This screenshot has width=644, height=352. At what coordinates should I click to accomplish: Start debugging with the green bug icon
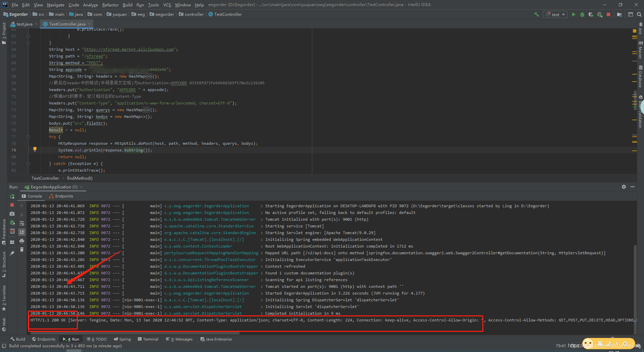pyautogui.click(x=582, y=14)
